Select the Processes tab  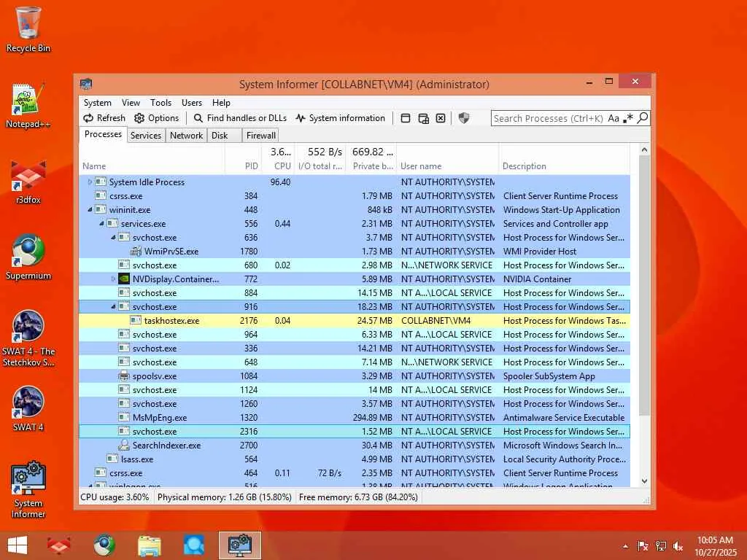[x=103, y=134]
